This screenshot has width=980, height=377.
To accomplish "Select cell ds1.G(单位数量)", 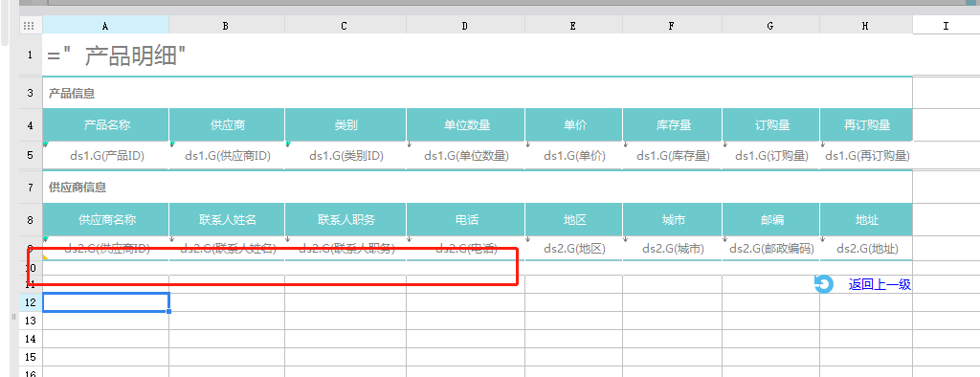I will (466, 156).
